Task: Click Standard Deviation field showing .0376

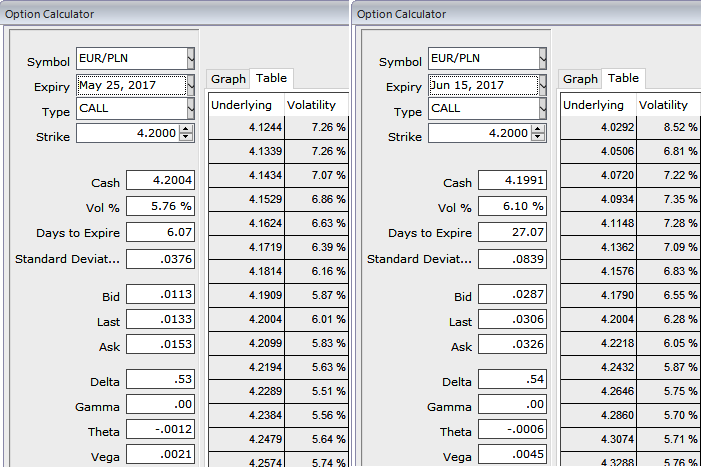Action: pos(160,259)
